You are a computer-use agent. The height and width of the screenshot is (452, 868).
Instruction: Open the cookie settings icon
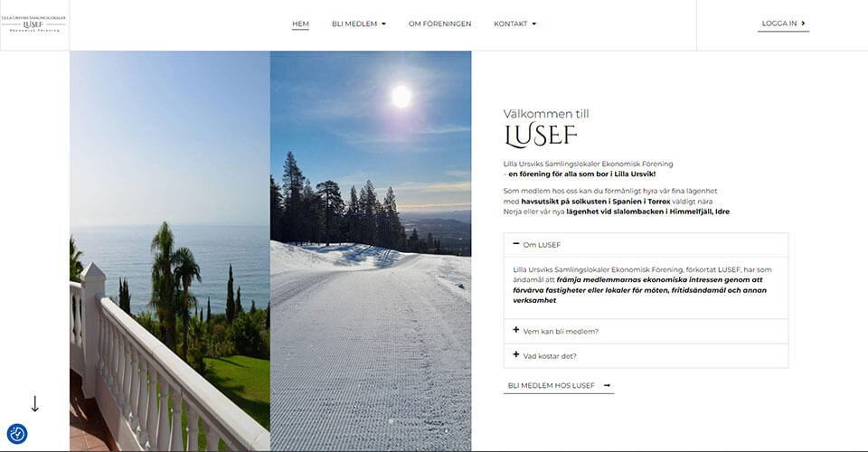(16, 434)
